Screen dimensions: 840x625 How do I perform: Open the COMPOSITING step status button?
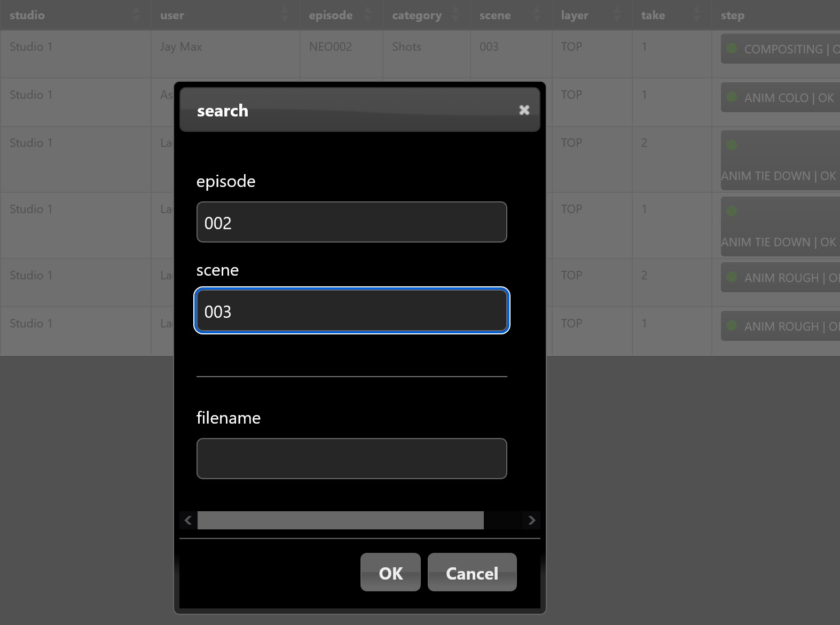tap(781, 49)
